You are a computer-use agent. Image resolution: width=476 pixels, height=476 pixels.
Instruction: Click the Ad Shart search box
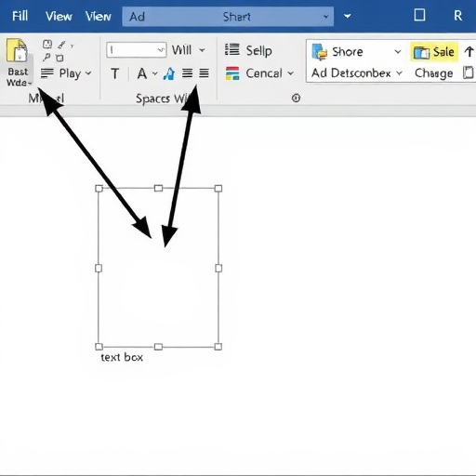click(228, 17)
